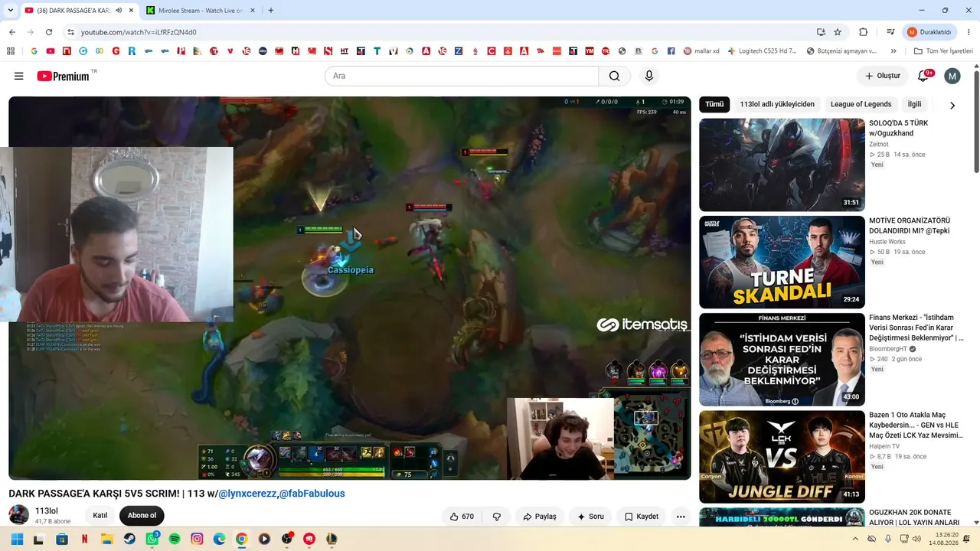This screenshot has width=980, height=551.
Task: Reload the page in Chrome
Action: tap(49, 32)
